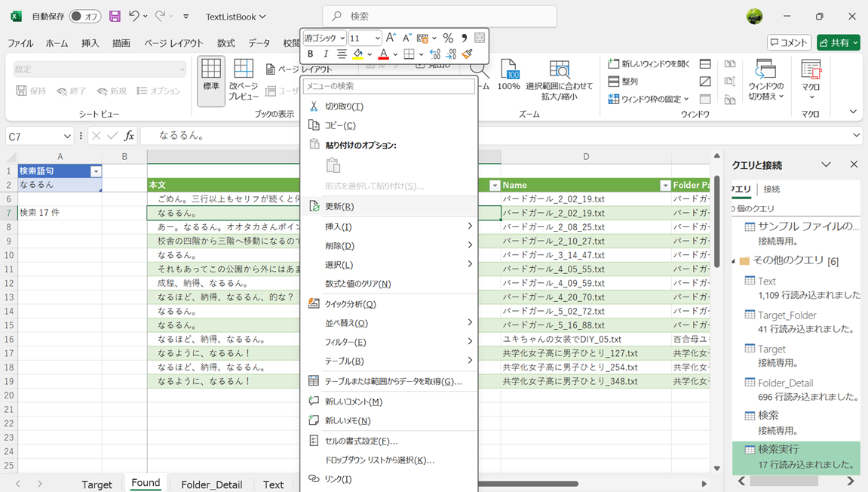Toggle italic in the mini toolbar
The width and height of the screenshot is (868, 492).
pyautogui.click(x=326, y=54)
